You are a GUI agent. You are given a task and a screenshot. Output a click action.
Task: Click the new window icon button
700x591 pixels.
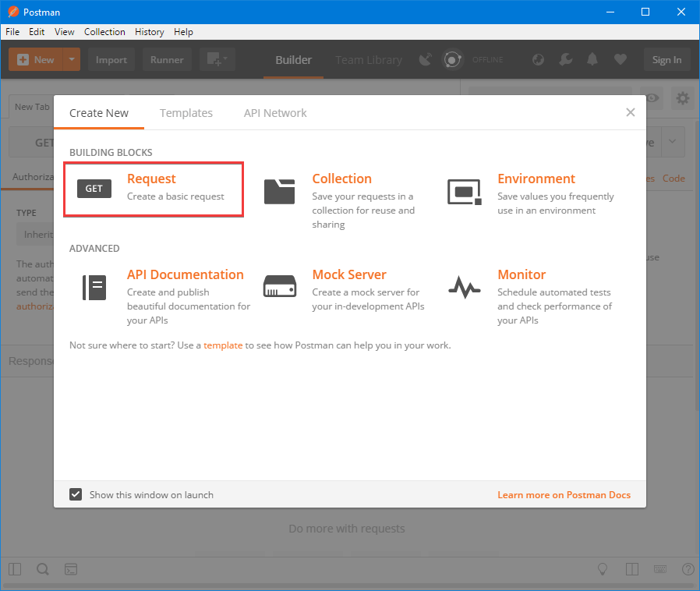coord(217,59)
